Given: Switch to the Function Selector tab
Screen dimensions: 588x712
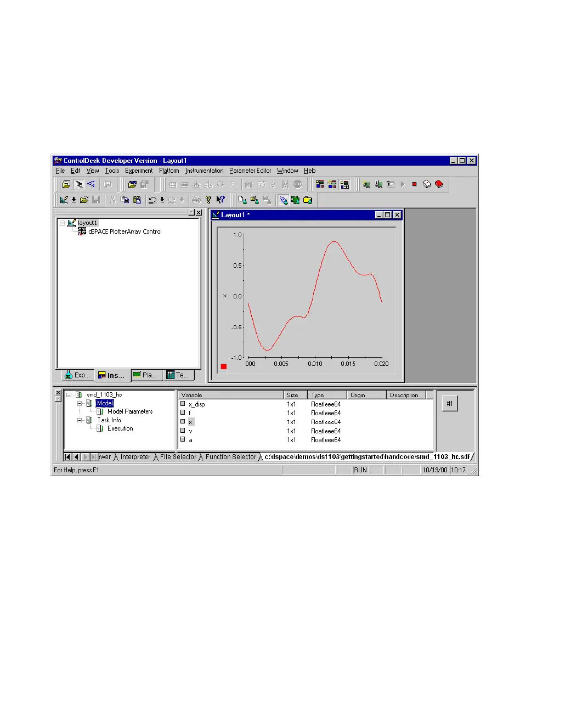Looking at the screenshot, I should (230, 457).
